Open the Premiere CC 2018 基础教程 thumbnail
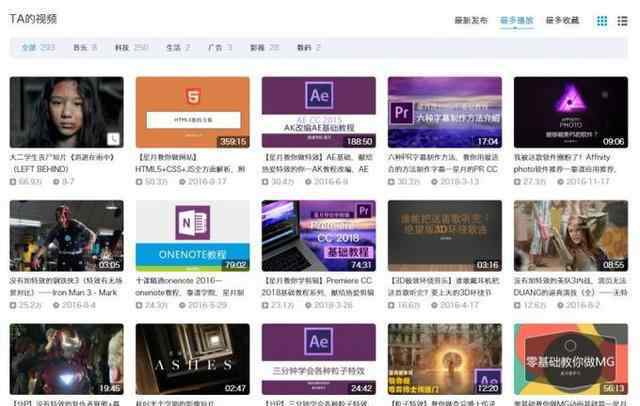The width and height of the screenshot is (640, 406). 319,236
